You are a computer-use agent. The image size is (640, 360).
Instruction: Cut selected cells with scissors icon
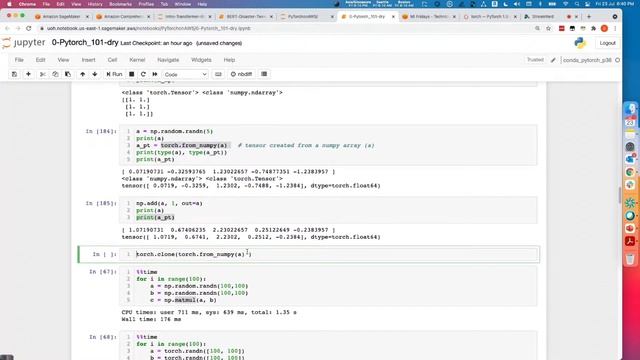tap(42, 74)
